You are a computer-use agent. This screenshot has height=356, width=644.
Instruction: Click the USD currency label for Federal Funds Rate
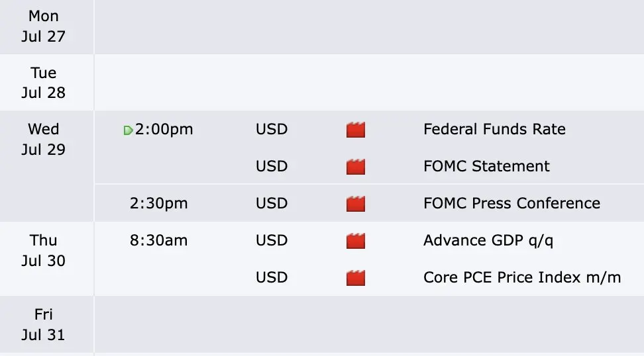[x=272, y=129]
